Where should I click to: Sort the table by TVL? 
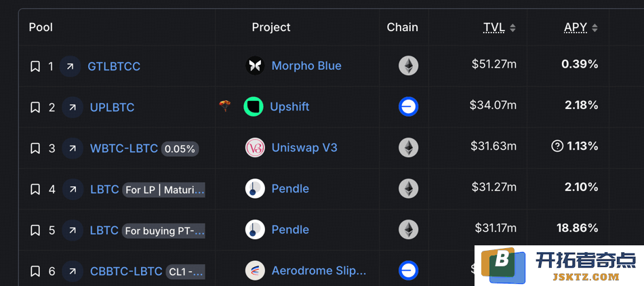click(x=494, y=28)
